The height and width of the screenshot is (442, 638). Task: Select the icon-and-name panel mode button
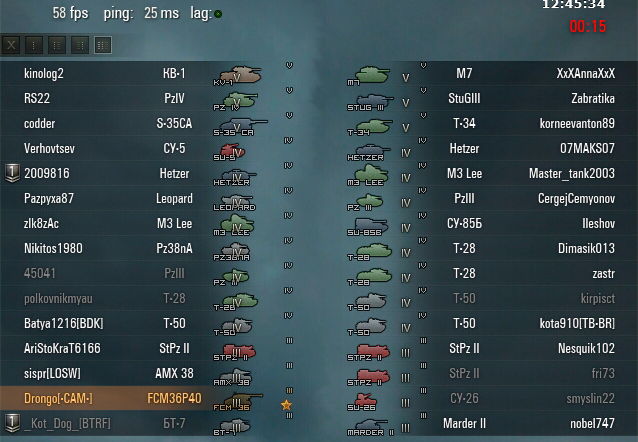[x=57, y=45]
